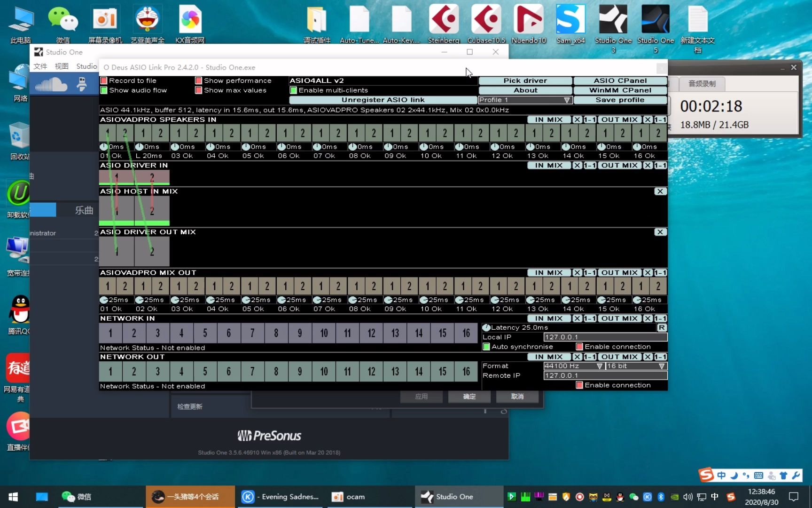Open the 微信 desktop icon

pyautogui.click(x=63, y=24)
